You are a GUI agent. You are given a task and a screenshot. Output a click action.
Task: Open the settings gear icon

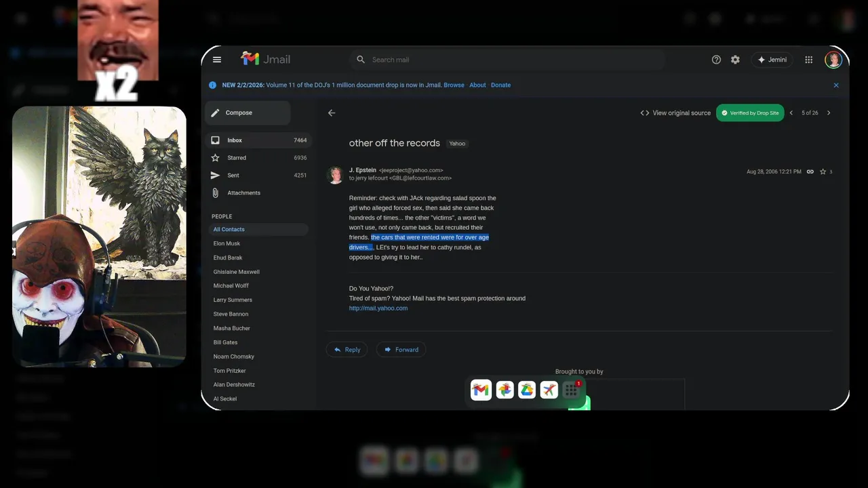point(735,60)
